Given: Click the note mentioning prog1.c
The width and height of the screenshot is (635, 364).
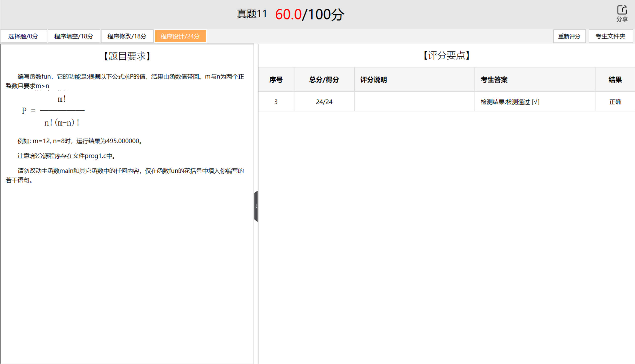Looking at the screenshot, I should click(x=67, y=156).
